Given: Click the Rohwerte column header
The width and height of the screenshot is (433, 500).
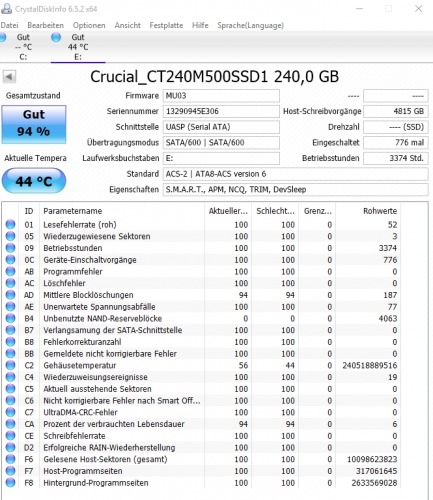Looking at the screenshot, I should pos(368,211).
